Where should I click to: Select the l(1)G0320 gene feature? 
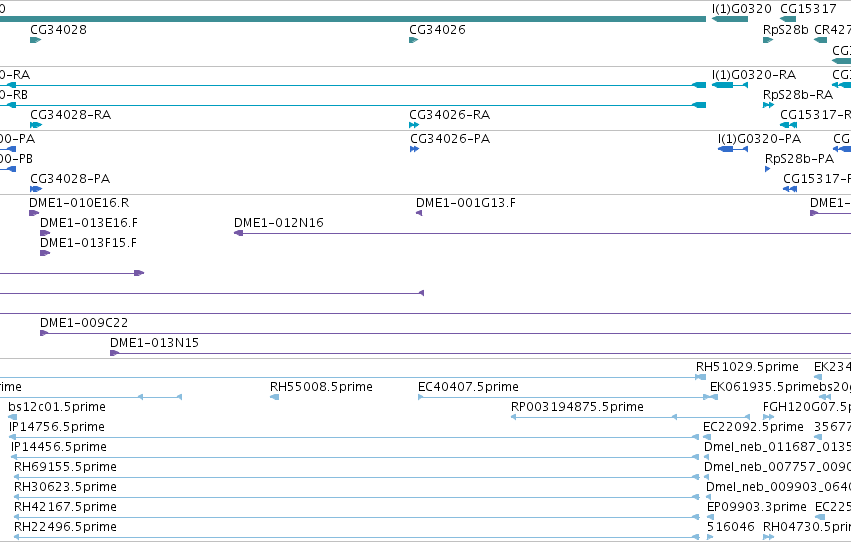(x=729, y=19)
